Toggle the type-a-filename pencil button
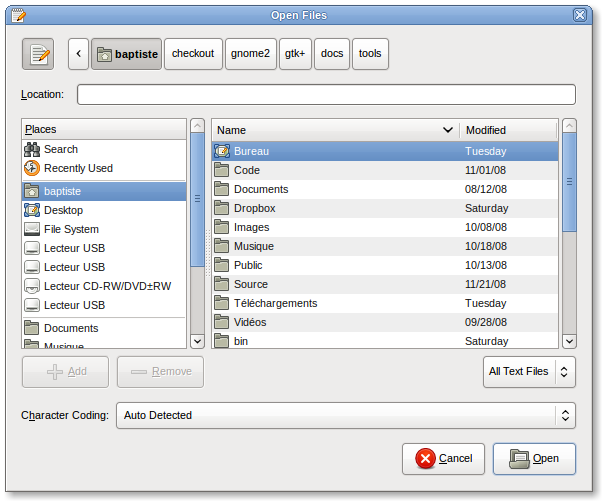 click(38, 54)
